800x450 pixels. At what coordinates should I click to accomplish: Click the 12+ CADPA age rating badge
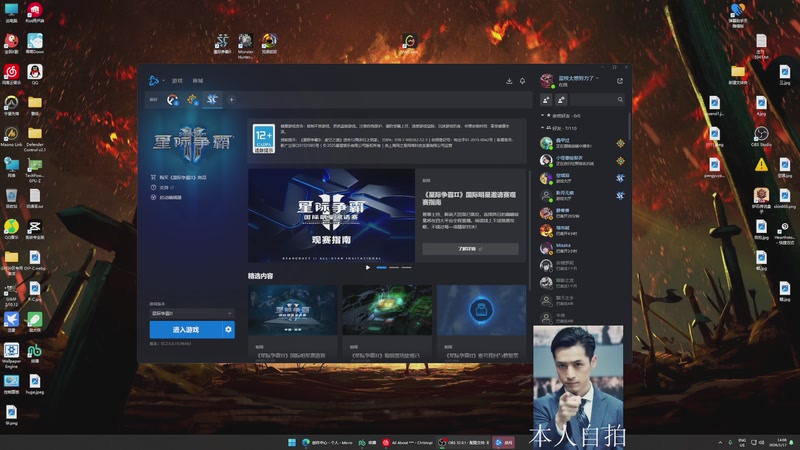point(264,138)
